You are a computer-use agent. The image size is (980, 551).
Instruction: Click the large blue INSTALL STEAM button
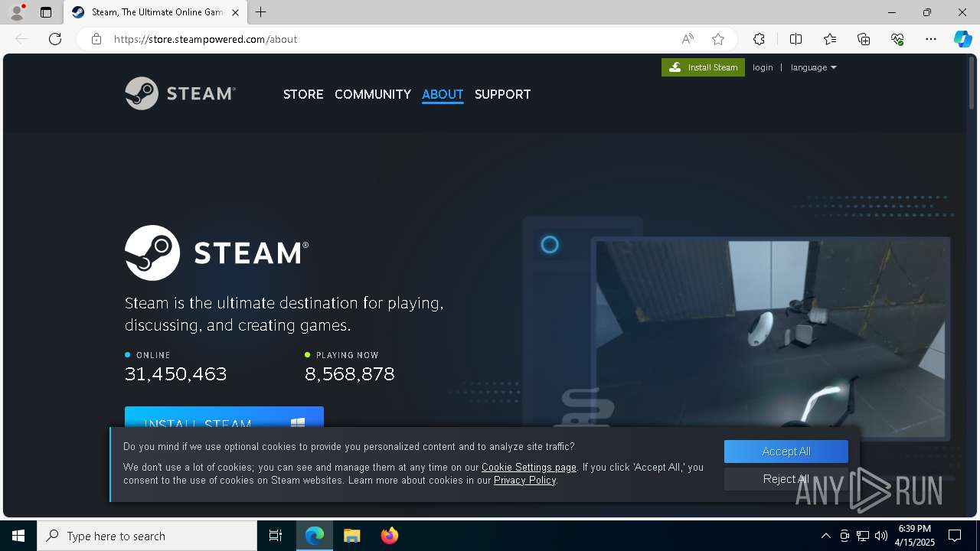tap(224, 418)
